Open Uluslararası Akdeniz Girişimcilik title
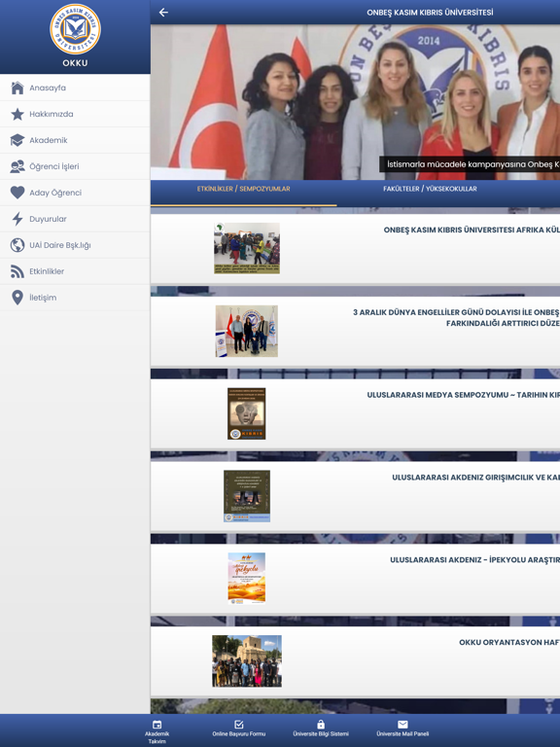The height and width of the screenshot is (747, 560). click(475, 478)
